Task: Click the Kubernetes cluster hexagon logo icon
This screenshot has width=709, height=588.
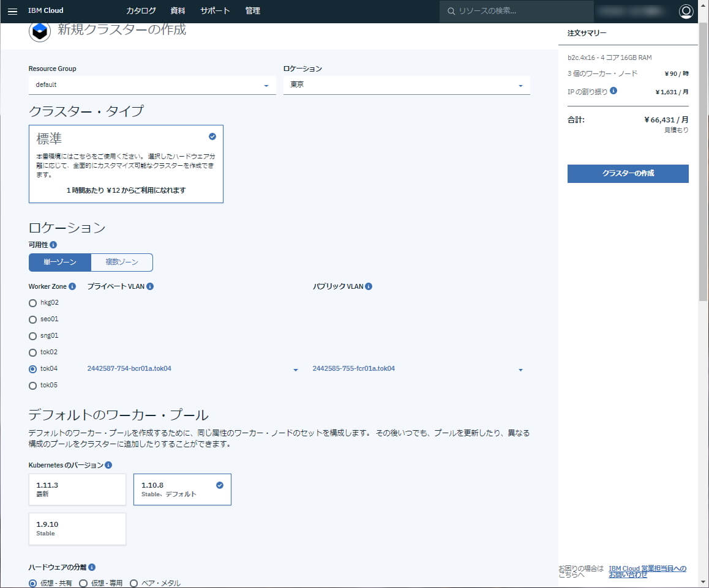Action: tap(40, 31)
